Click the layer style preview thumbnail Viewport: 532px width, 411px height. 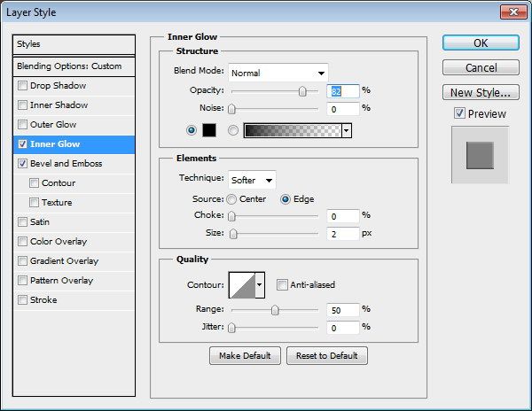[480, 155]
